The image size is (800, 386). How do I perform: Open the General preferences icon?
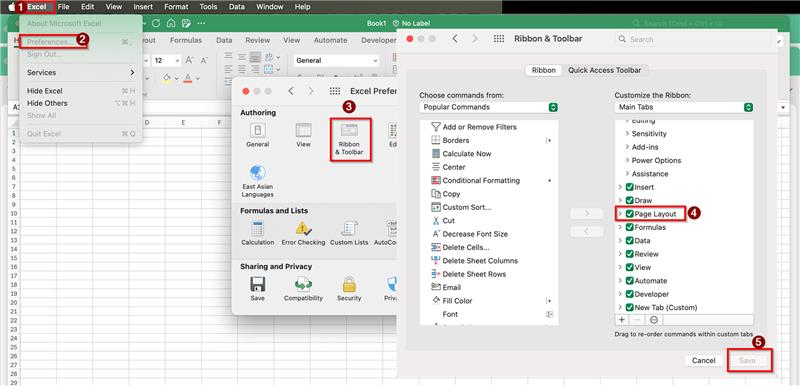[258, 135]
